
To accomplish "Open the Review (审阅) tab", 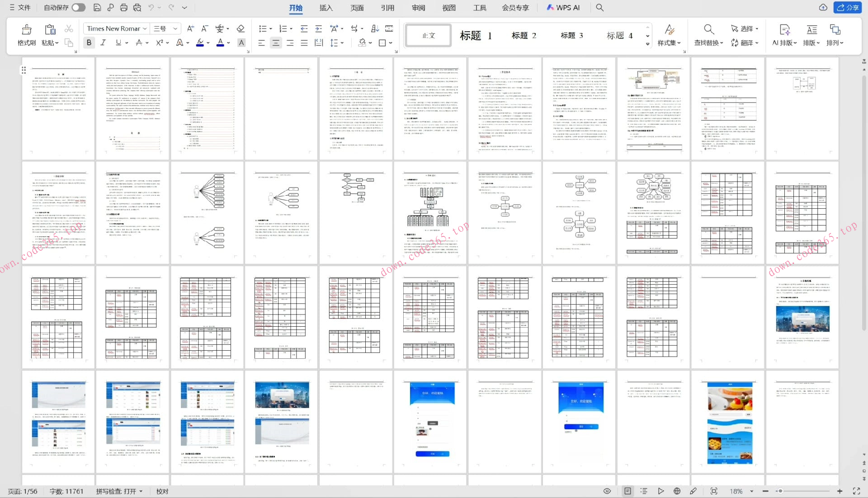I will click(x=418, y=8).
